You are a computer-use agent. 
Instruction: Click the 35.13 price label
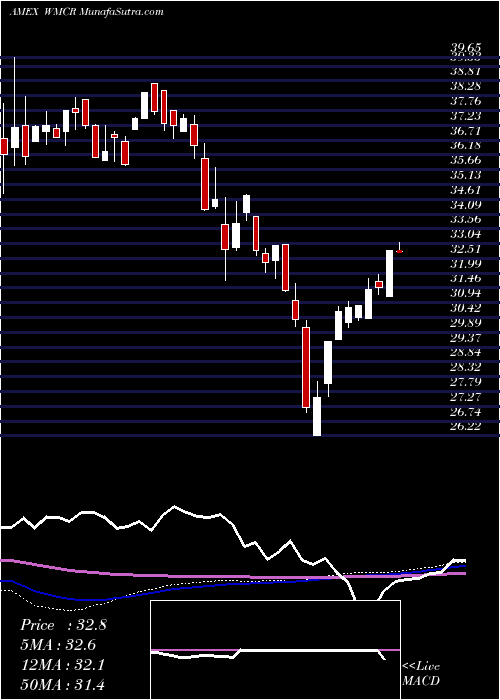pos(465,175)
